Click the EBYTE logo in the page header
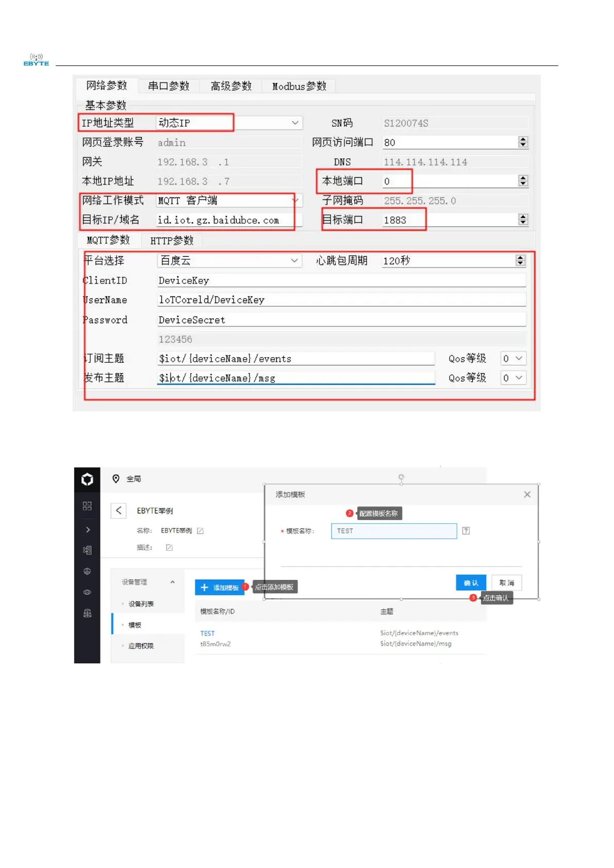This screenshot has width=614, height=868. pos(36,60)
